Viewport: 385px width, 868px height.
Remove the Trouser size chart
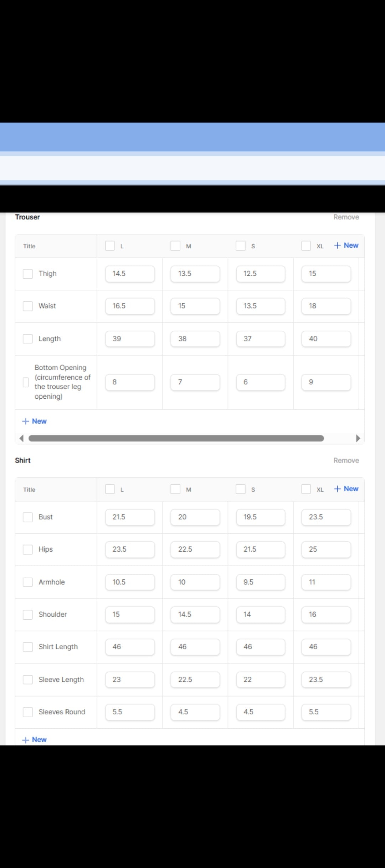[346, 217]
